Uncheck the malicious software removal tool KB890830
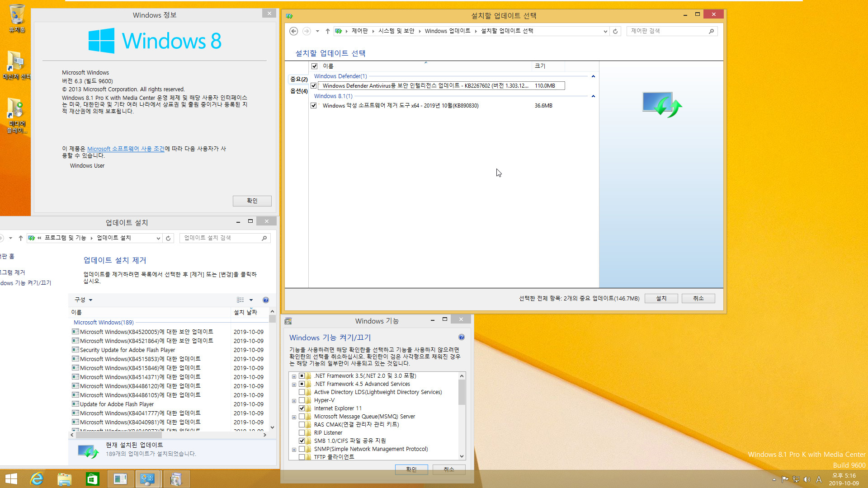The height and width of the screenshot is (488, 868). tap(314, 105)
